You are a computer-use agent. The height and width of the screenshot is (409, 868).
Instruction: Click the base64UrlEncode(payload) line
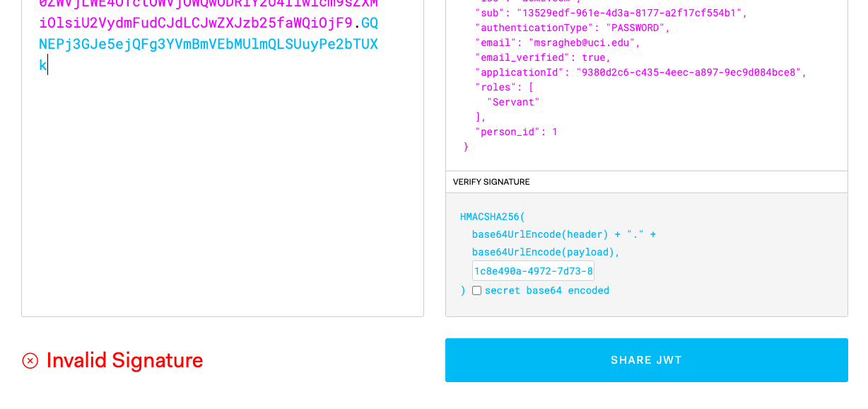click(x=546, y=252)
